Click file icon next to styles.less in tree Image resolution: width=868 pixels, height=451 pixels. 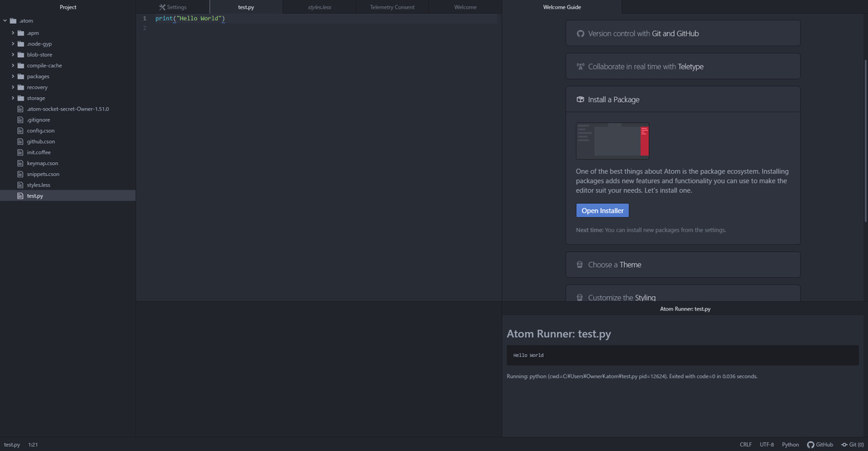pyautogui.click(x=20, y=185)
